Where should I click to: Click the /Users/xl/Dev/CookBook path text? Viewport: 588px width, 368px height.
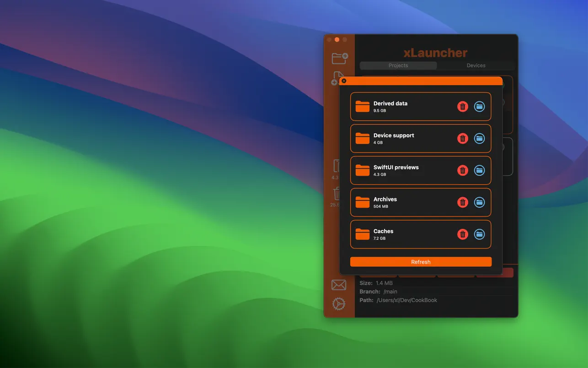(406, 300)
